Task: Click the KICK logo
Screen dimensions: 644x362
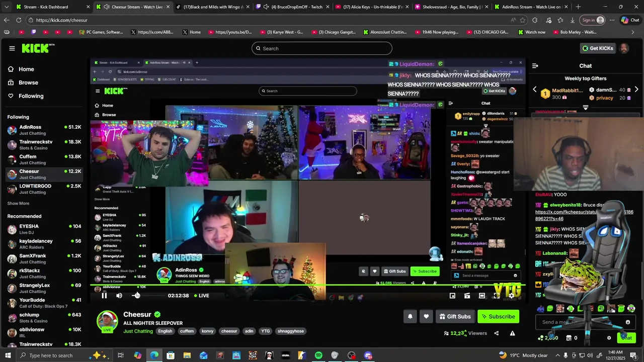Action: tap(38, 48)
